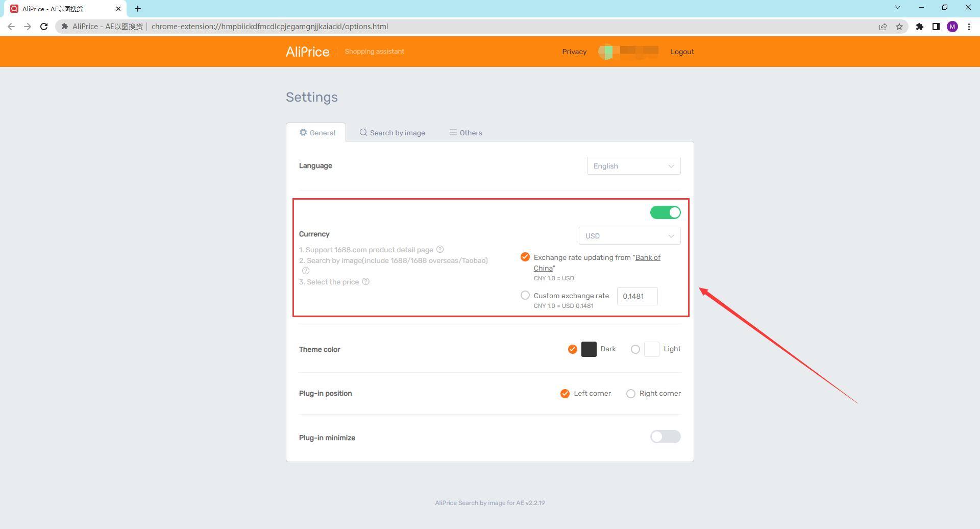Click the browser address bar URL
Image resolution: width=980 pixels, height=529 pixels.
(x=269, y=27)
